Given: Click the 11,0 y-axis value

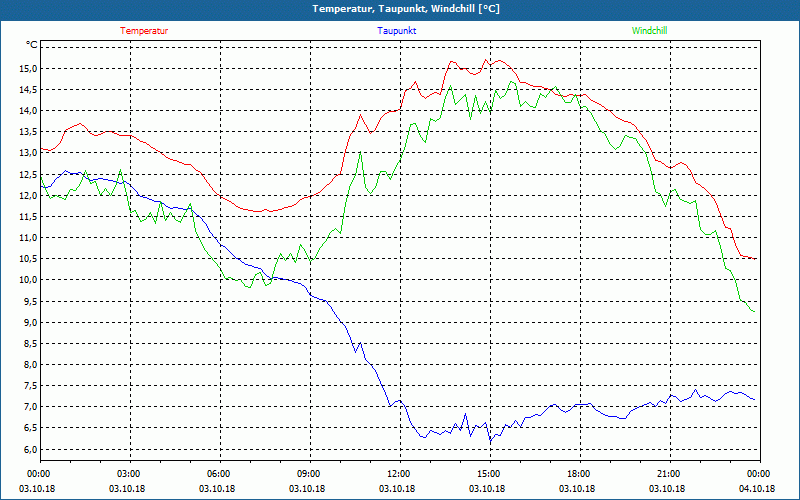Looking at the screenshot, I should click(28, 238).
